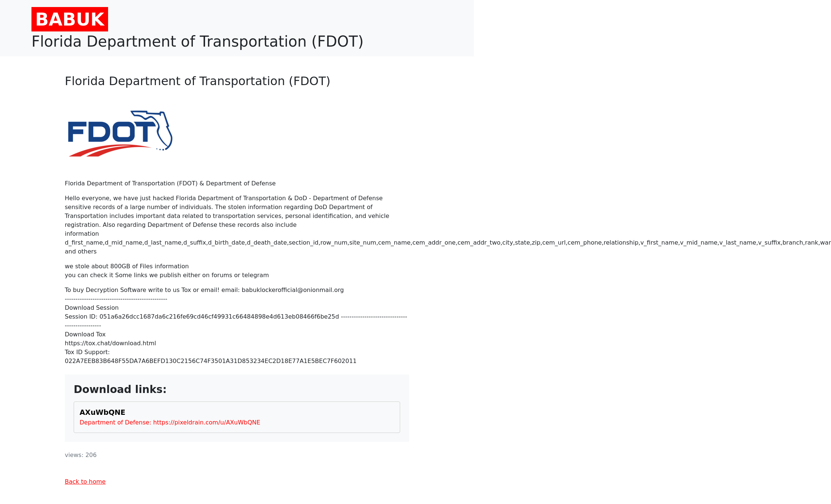
Task: Click the 'Download Session' label
Action: point(92,308)
